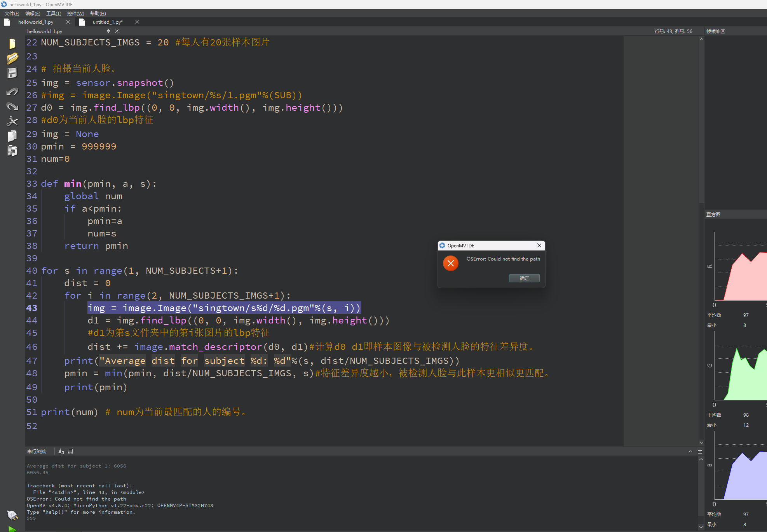Close the untitled_1.py* tab
767x532 pixels.
pyautogui.click(x=137, y=22)
